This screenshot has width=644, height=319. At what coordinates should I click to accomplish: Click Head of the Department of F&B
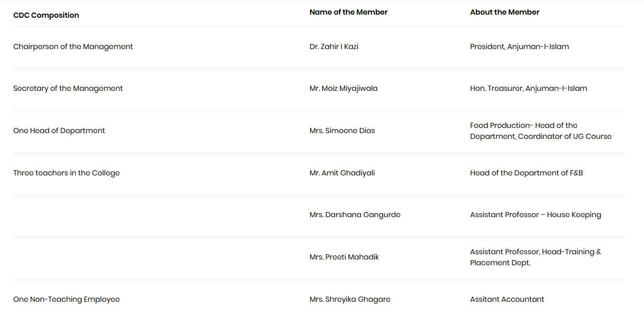pyautogui.click(x=526, y=173)
